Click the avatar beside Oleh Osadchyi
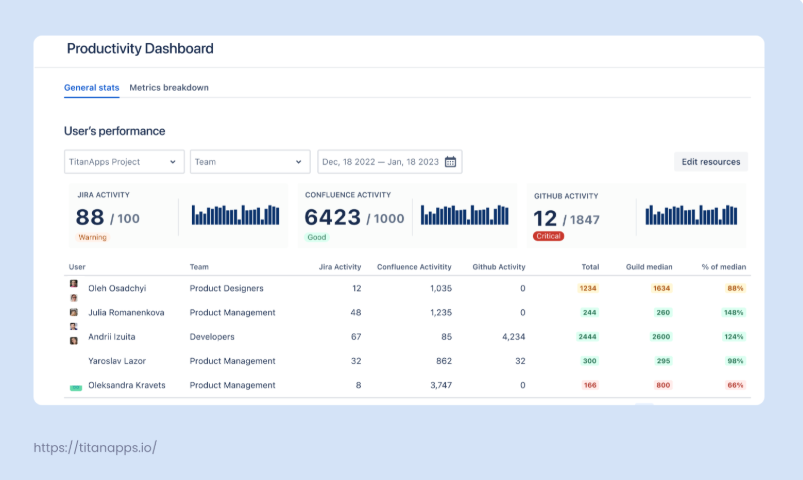Viewport: 803px width, 480px height. (x=74, y=285)
